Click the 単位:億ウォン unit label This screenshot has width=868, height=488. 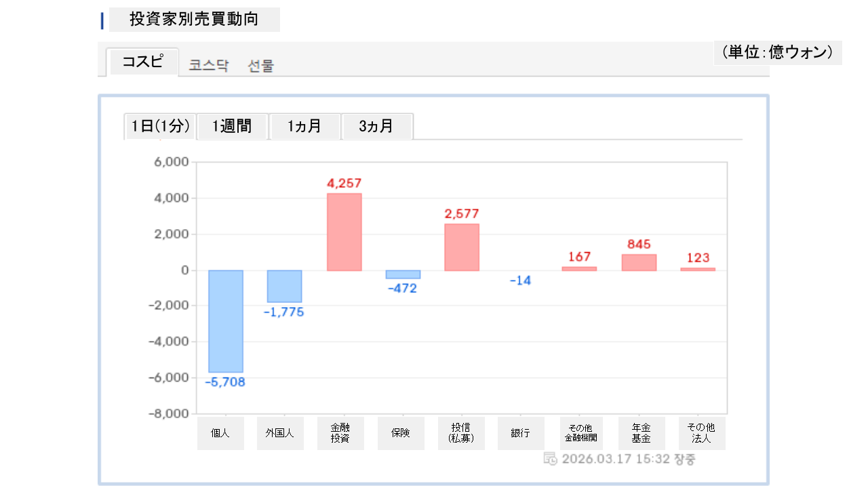click(777, 52)
